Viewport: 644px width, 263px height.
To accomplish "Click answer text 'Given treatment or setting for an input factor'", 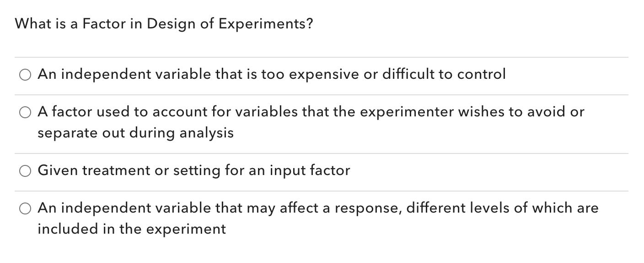I will [194, 170].
